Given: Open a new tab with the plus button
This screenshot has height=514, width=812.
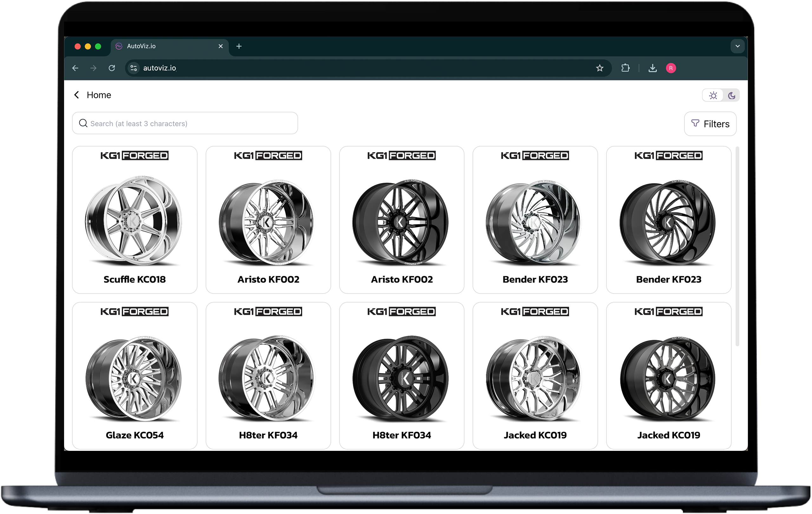Looking at the screenshot, I should coord(239,46).
